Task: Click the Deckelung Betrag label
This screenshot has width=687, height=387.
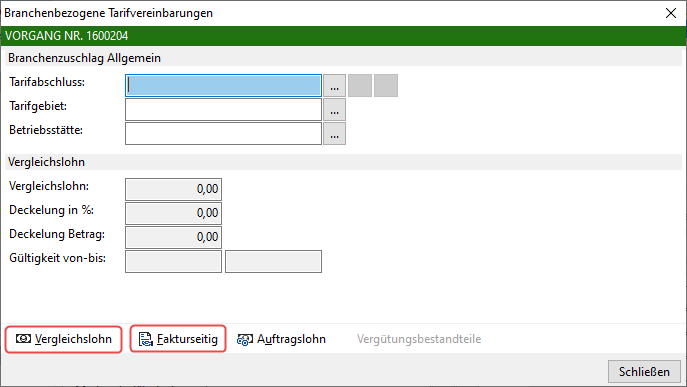Action: pyautogui.click(x=57, y=234)
